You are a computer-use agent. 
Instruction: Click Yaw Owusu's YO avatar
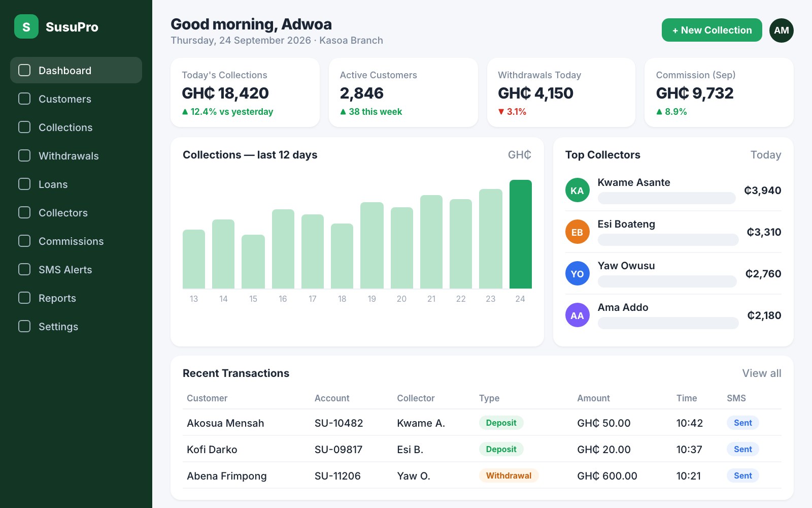(x=578, y=273)
